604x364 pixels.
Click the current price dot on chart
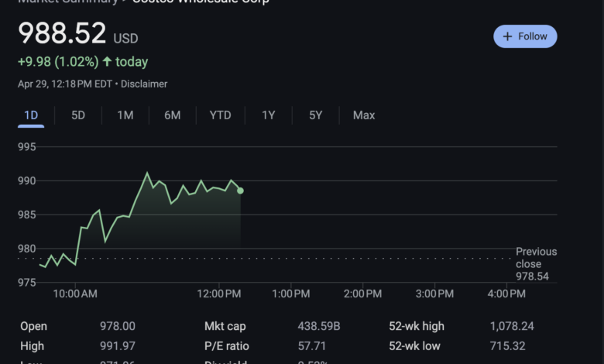240,191
